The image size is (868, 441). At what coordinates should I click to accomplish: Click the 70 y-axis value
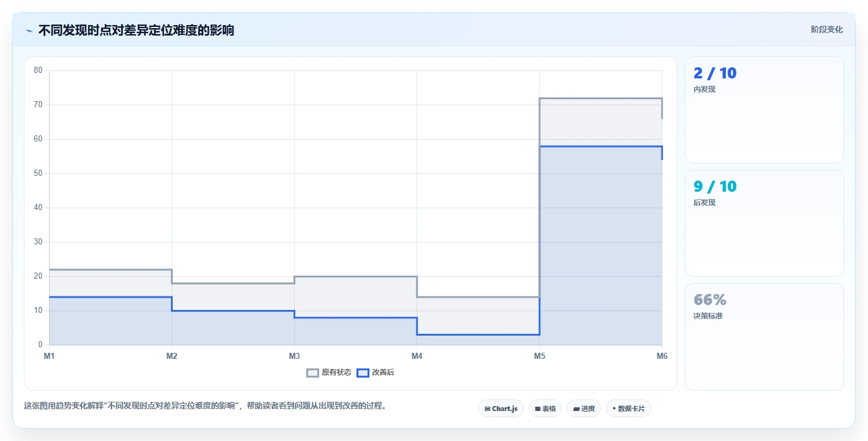pyautogui.click(x=38, y=105)
